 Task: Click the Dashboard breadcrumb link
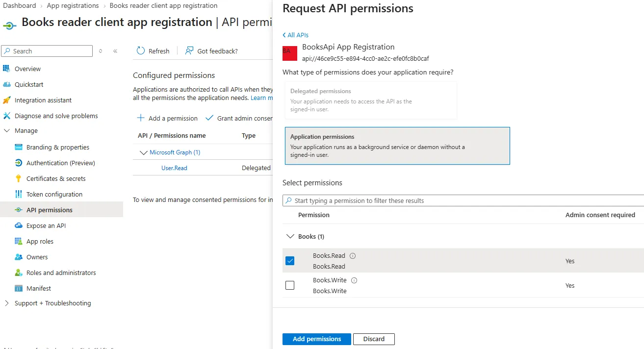tap(20, 6)
